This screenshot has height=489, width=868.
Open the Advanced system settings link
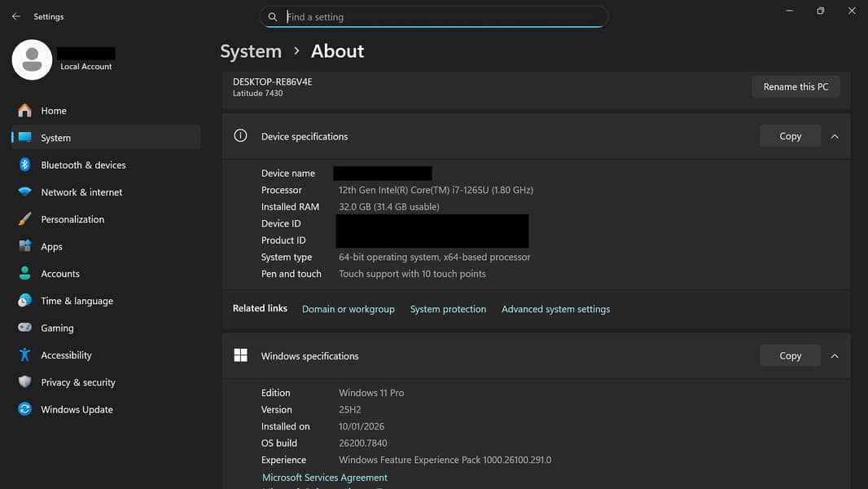(x=555, y=309)
